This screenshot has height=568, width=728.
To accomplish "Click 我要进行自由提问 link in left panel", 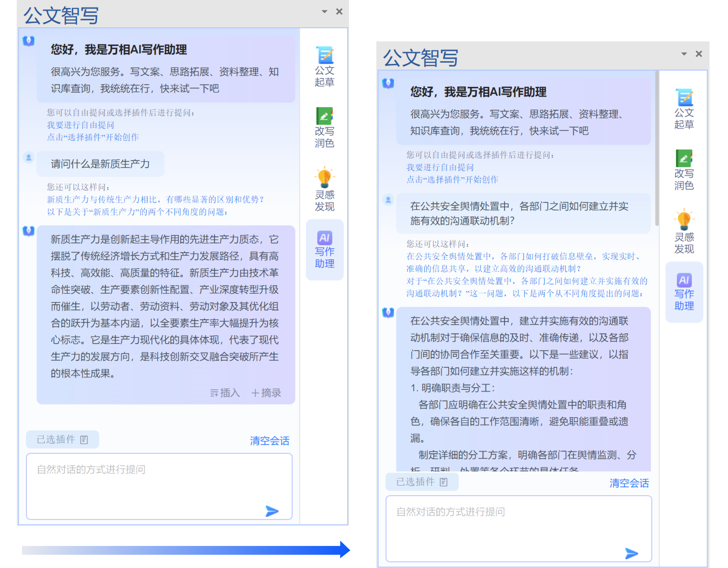I will (x=80, y=125).
